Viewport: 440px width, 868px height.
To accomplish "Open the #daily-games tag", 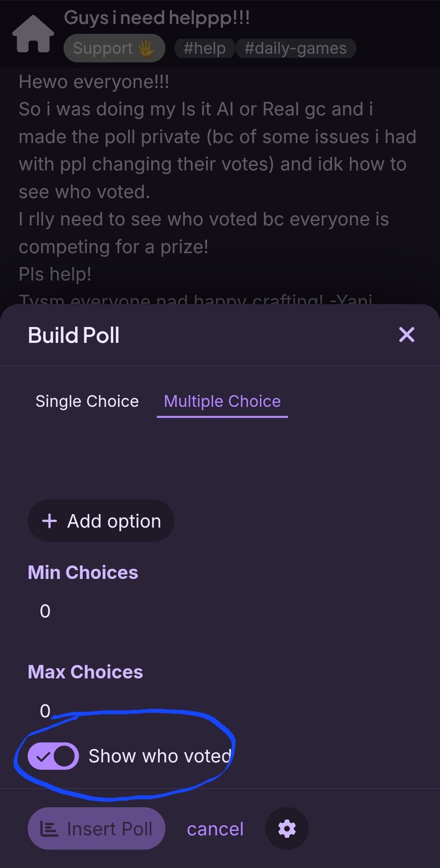I will pyautogui.click(x=296, y=48).
